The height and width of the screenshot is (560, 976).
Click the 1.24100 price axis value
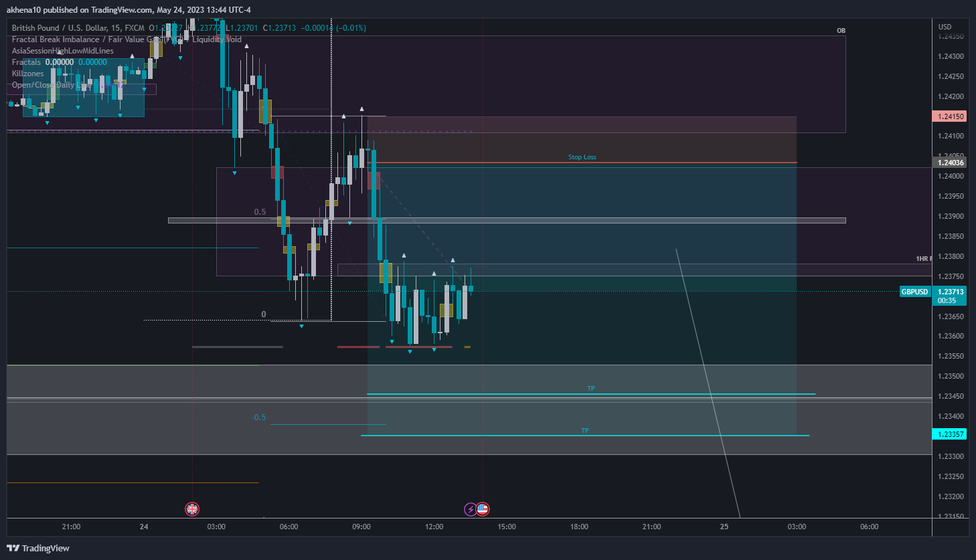click(x=951, y=136)
